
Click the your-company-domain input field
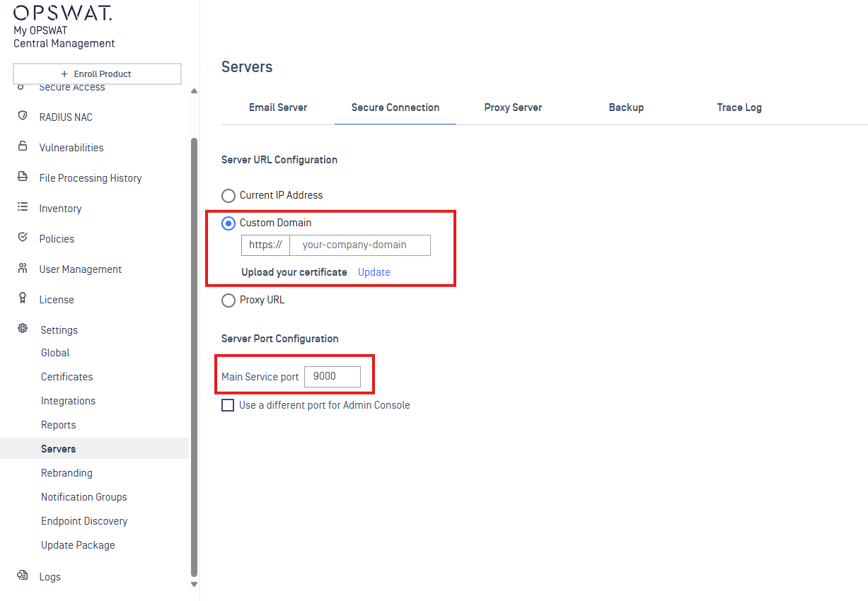click(x=359, y=245)
